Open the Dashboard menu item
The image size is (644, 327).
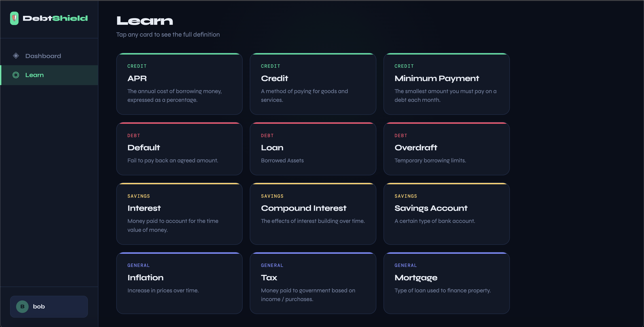(43, 56)
